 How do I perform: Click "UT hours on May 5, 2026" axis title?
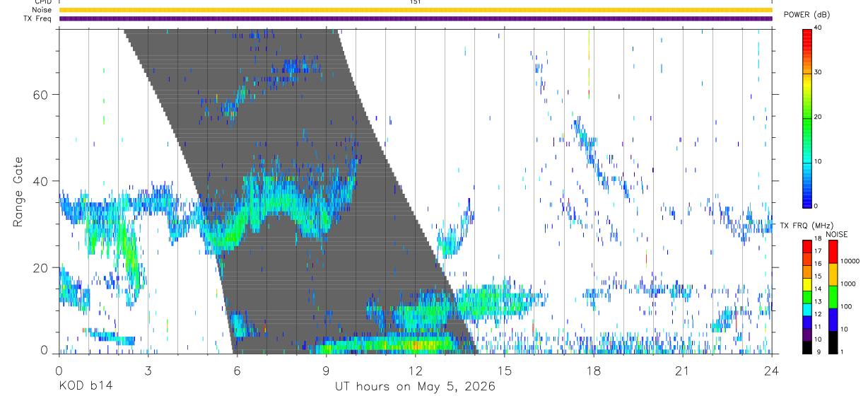[415, 388]
